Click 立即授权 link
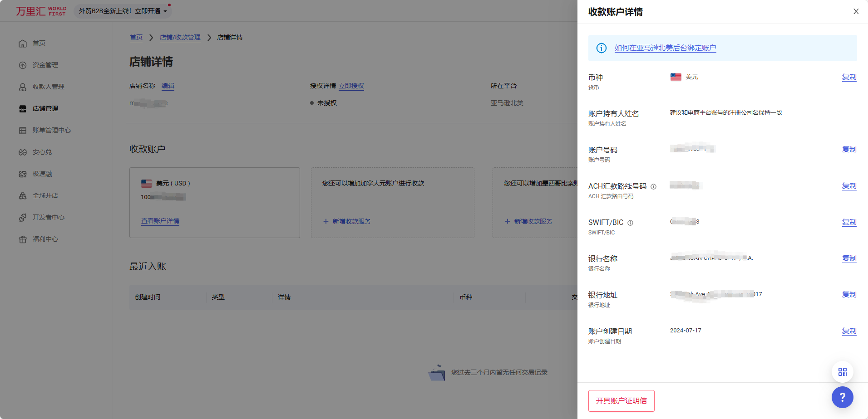 pos(351,86)
